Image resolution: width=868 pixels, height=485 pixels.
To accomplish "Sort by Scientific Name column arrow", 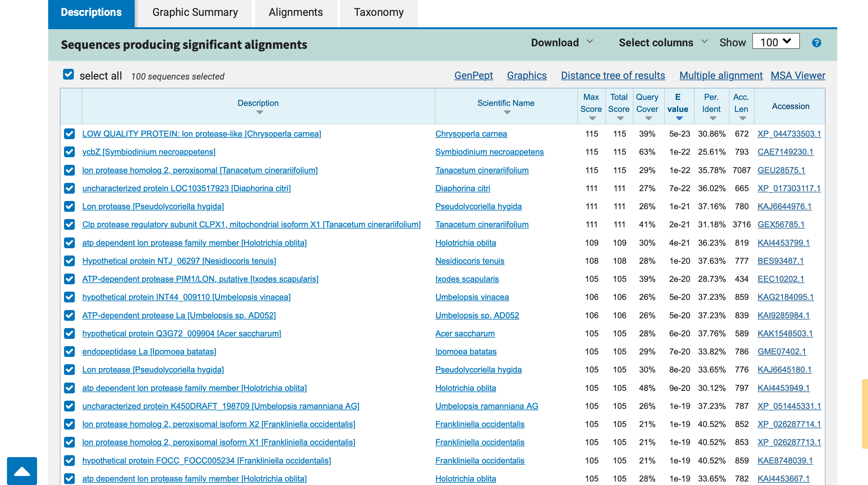I will point(507,112).
